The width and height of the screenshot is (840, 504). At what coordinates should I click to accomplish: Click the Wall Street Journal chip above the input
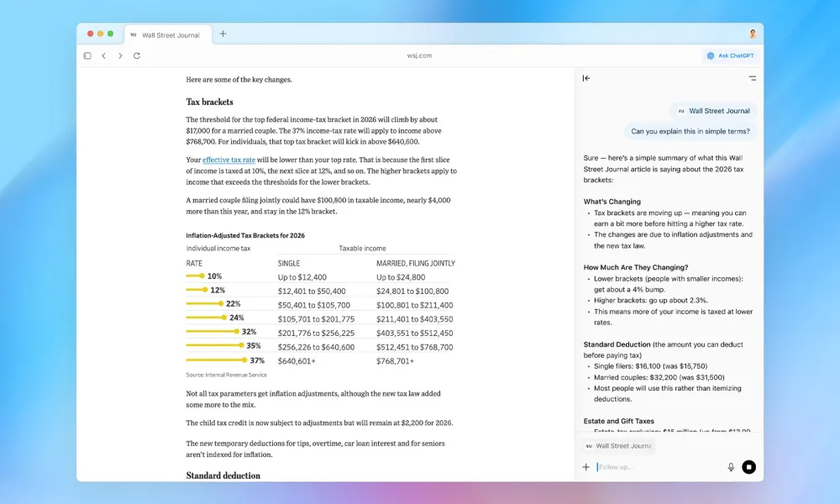click(618, 446)
